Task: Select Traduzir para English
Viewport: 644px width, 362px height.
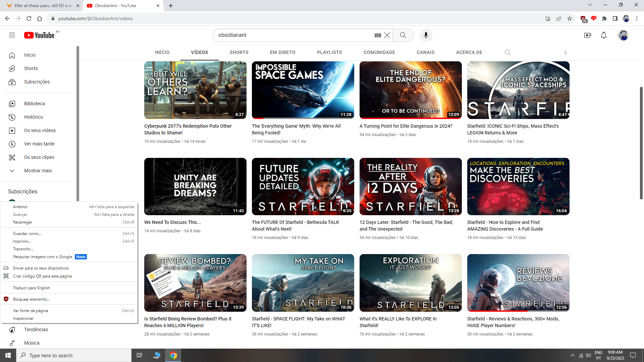Action: [69, 288]
